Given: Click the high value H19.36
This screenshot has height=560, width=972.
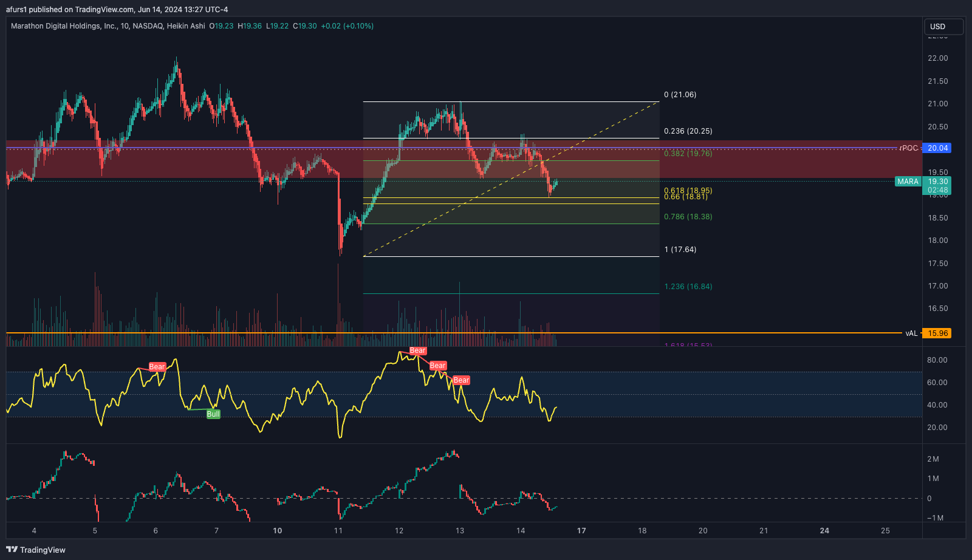Looking at the screenshot, I should pos(250,26).
